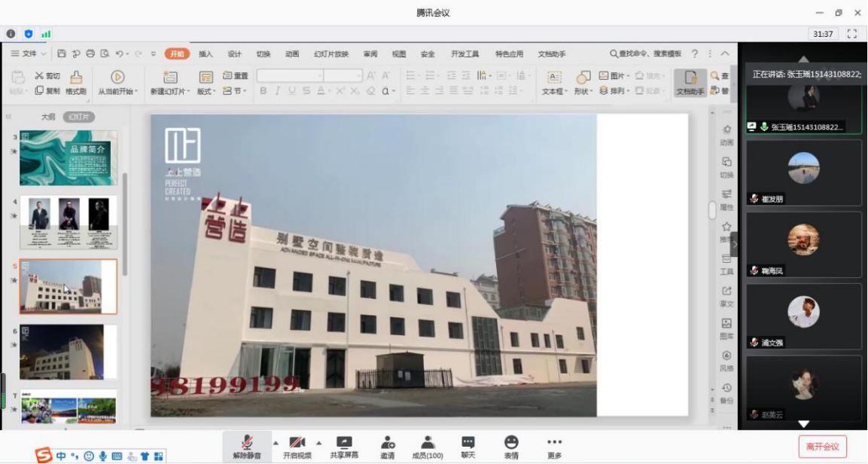Switch to the 动画 ribbon tab
The width and height of the screenshot is (868, 464).
292,53
